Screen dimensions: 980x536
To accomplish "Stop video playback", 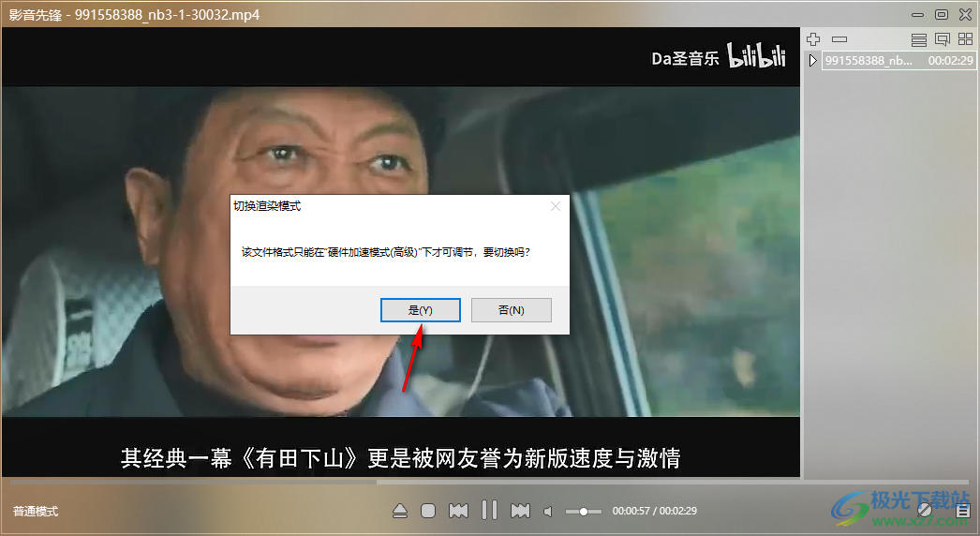I will click(428, 511).
